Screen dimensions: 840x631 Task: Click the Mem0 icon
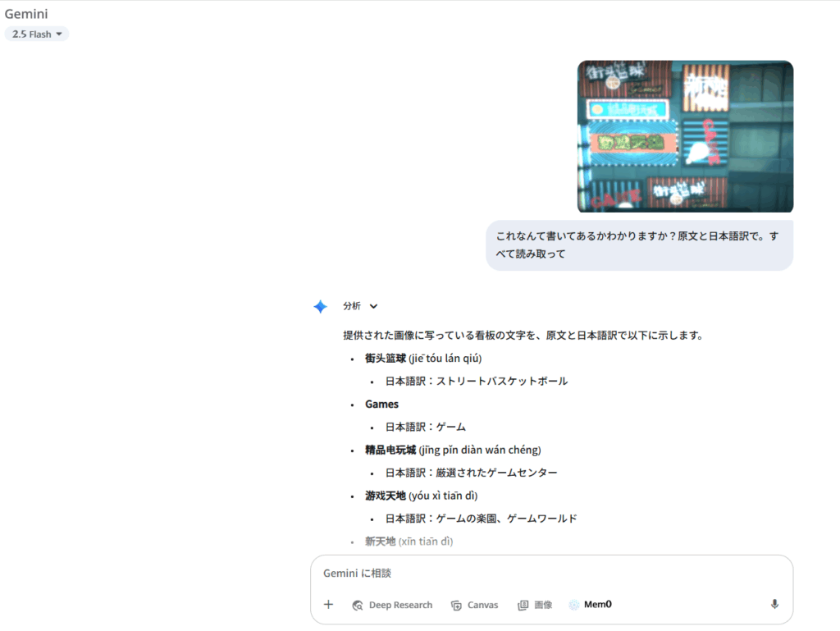[573, 605]
